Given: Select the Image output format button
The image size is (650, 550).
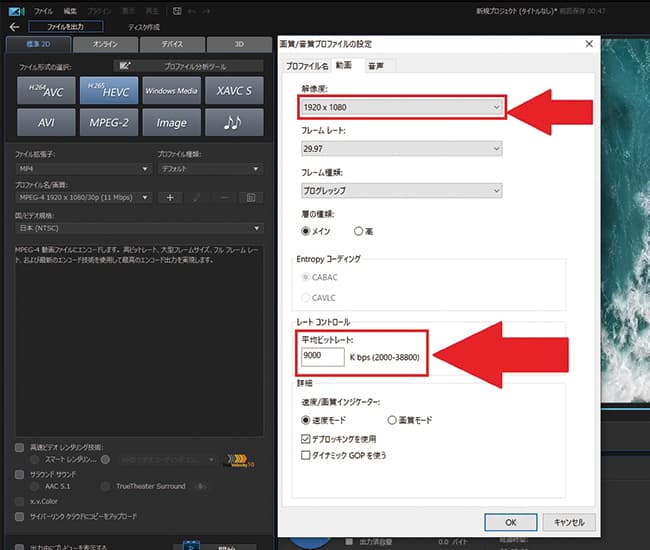Looking at the screenshot, I should (172, 122).
